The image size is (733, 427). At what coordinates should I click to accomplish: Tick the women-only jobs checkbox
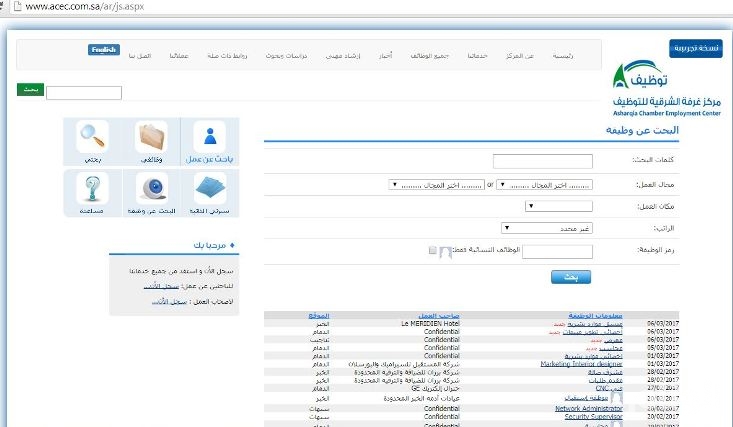(431, 250)
